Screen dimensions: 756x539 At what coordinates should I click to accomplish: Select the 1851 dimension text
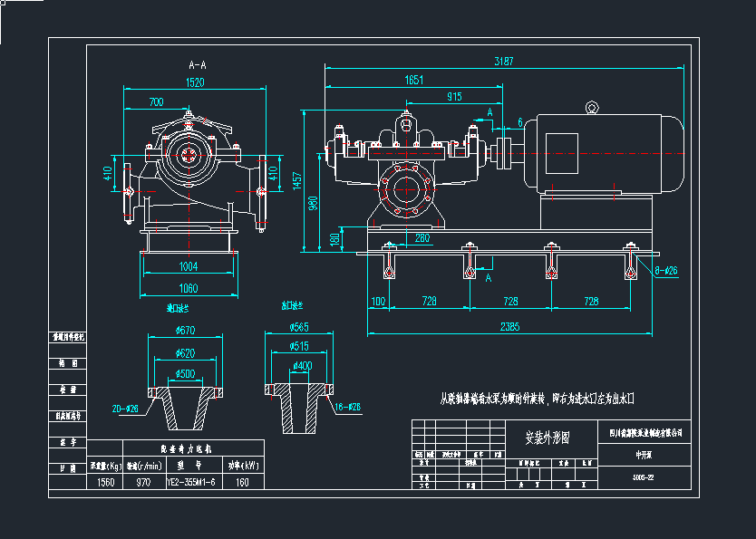tap(412, 81)
